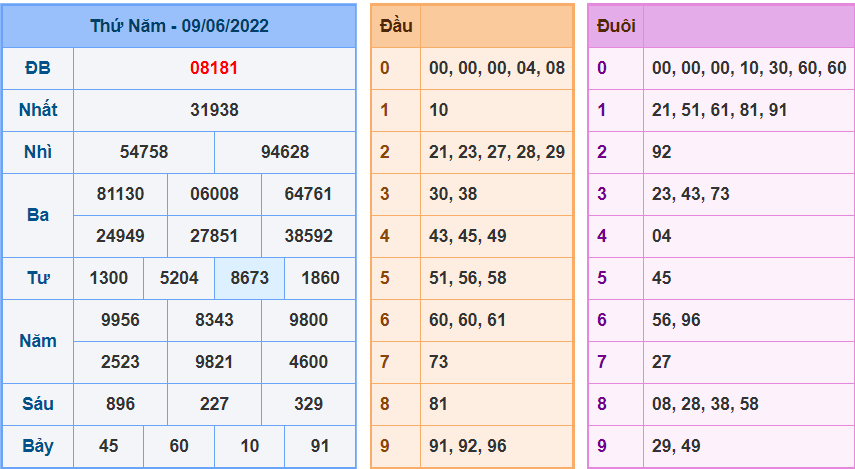The image size is (855, 469).
Task: Click number 10 in the Bảy row
Action: 250,446
